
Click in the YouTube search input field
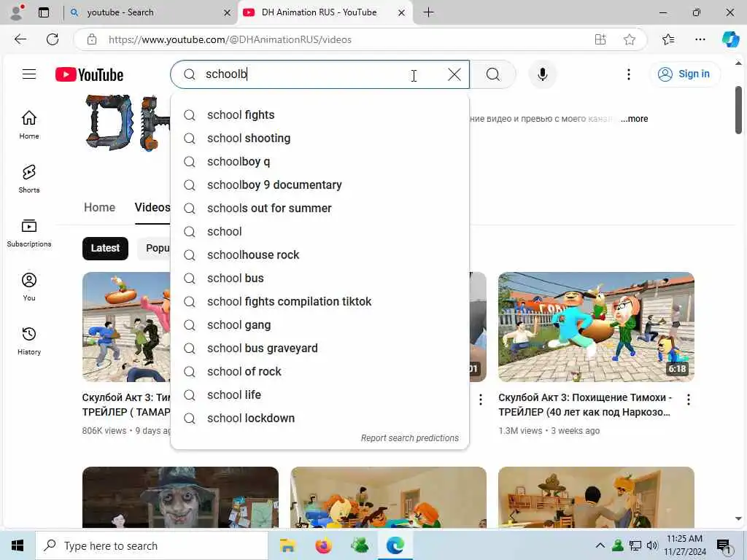click(x=320, y=74)
